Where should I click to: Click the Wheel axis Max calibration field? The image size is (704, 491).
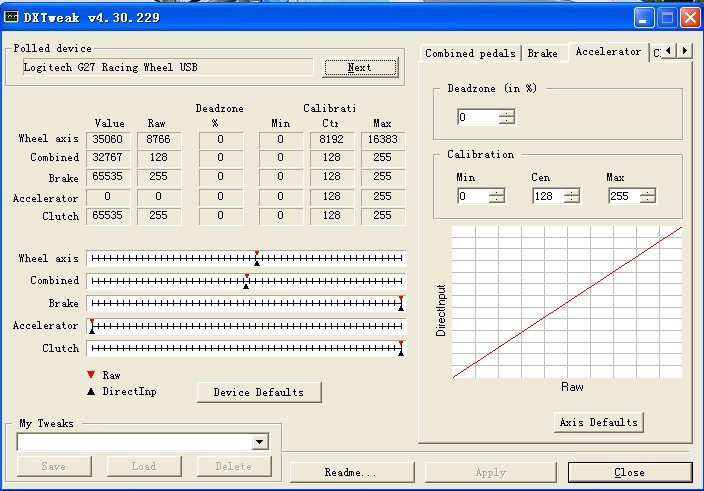(382, 139)
